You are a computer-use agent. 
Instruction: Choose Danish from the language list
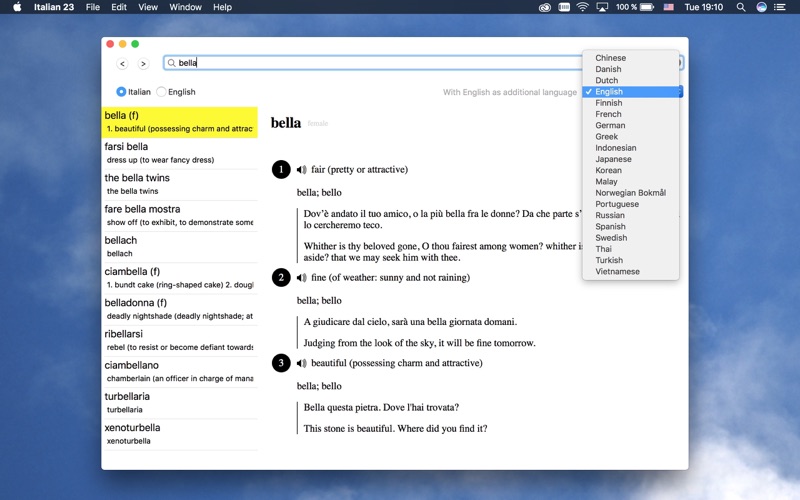click(631, 69)
